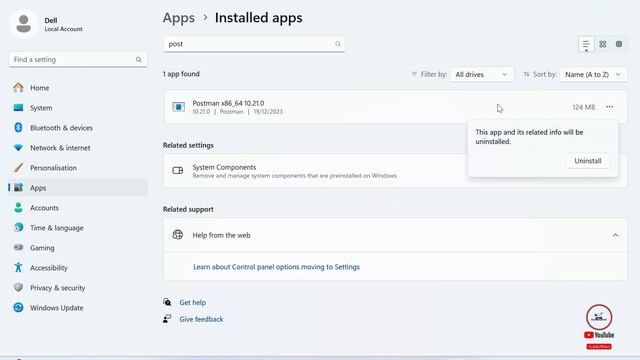Click the Dell user account avatar
The width and height of the screenshot is (640, 360).
[24, 24]
